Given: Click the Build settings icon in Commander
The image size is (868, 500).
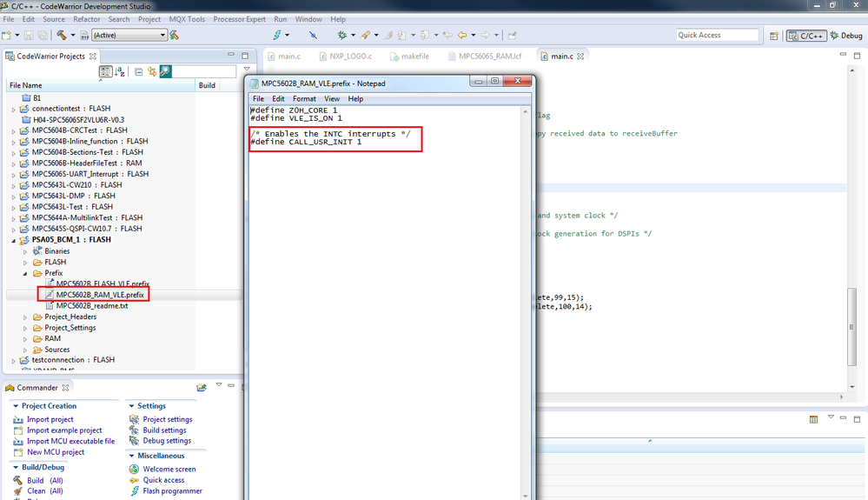Looking at the screenshot, I should (x=134, y=430).
